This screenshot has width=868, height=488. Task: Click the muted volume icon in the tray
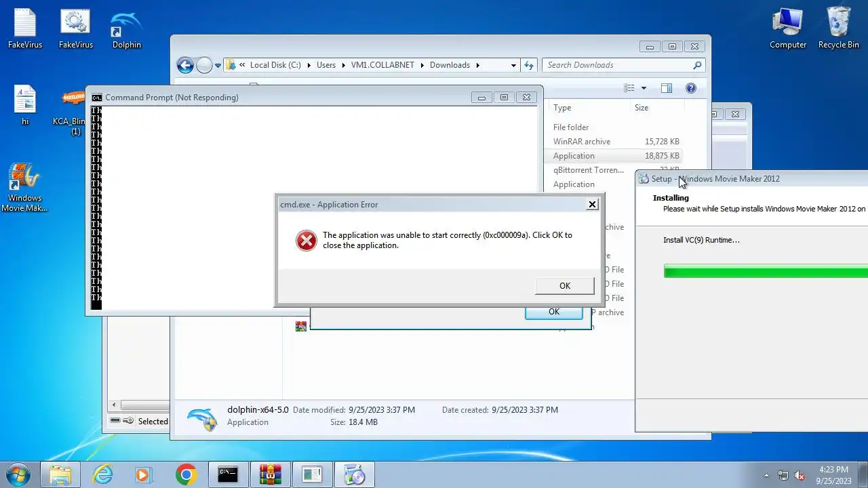click(x=800, y=475)
